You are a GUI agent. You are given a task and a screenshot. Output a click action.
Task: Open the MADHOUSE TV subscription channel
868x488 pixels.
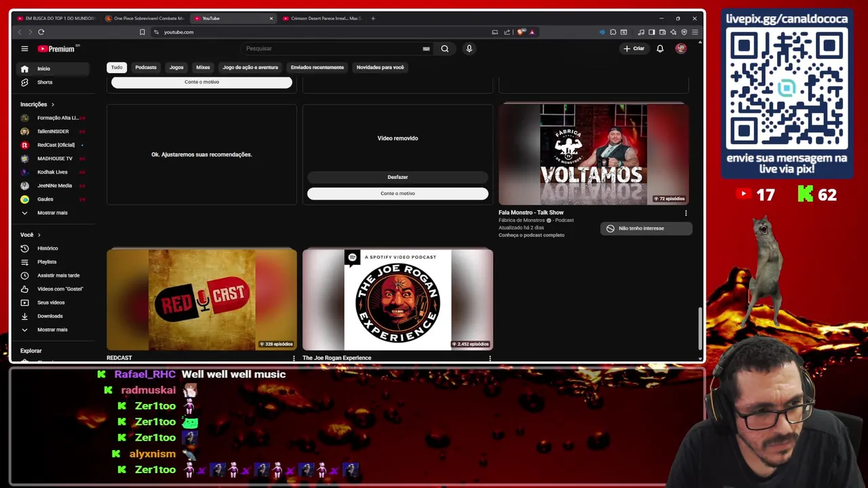click(54, 159)
